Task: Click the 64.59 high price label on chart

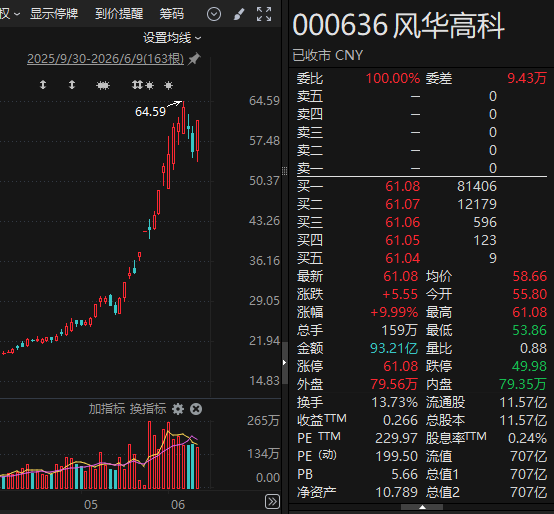Action: pos(151,112)
